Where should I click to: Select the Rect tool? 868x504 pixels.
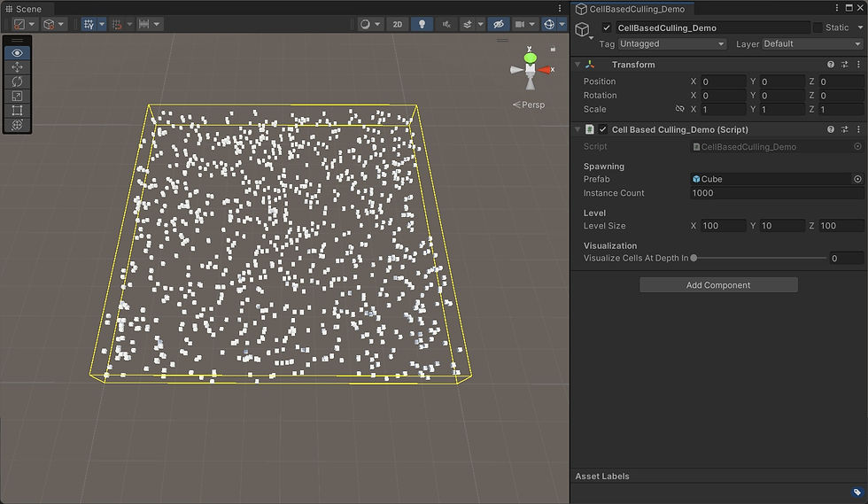pos(17,110)
